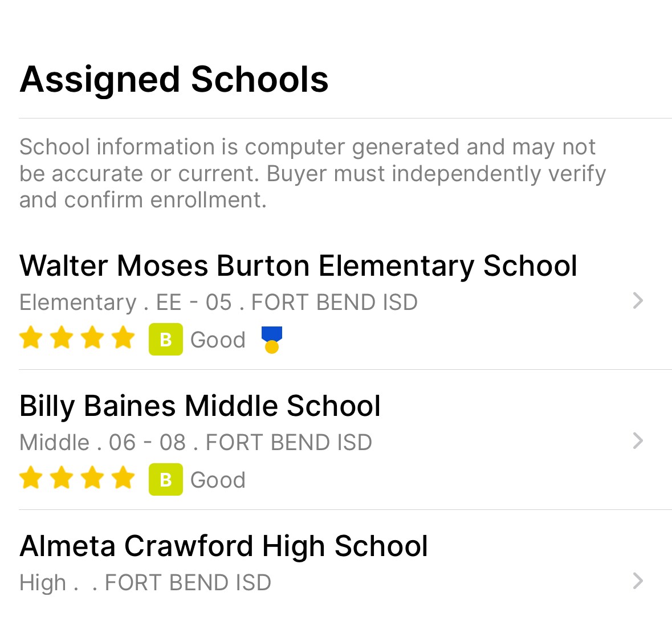Viewport: 672px width, 625px height.
Task: Open Almeta Crawford High School details
Action: [223, 546]
